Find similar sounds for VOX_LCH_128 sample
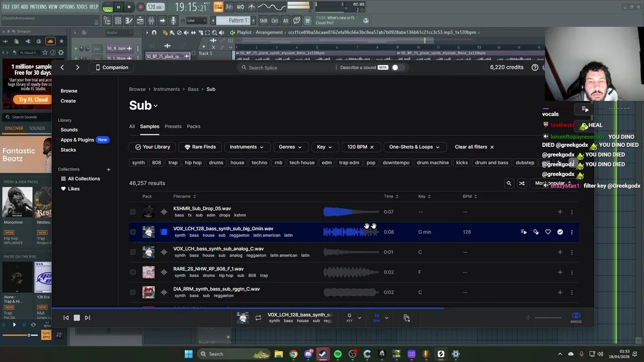 click(x=536, y=232)
